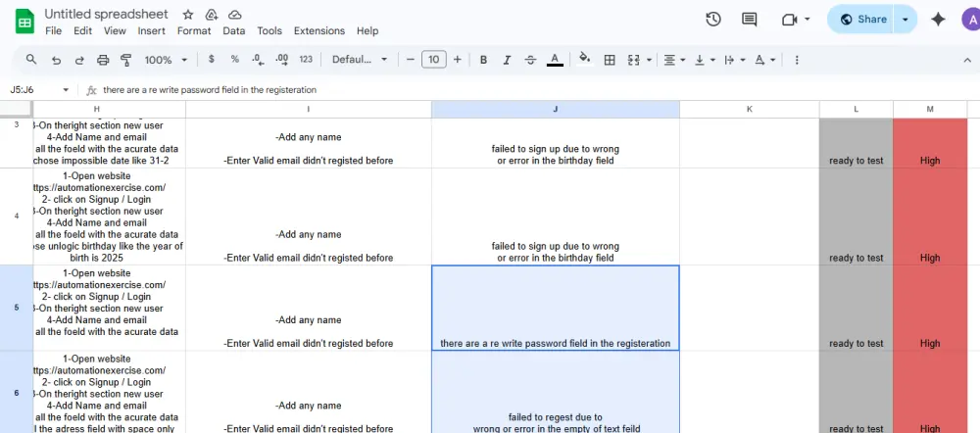Screen dimensions: 980x433
Task: Open the Gemini sparkle icon
Action: pyautogui.click(x=938, y=20)
